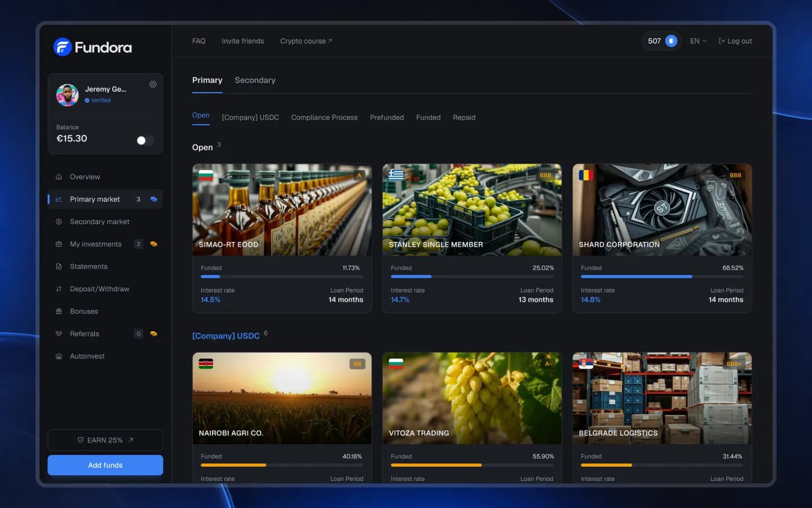Open the STANLEY SINGLE MEMBER loan card image

tap(472, 210)
